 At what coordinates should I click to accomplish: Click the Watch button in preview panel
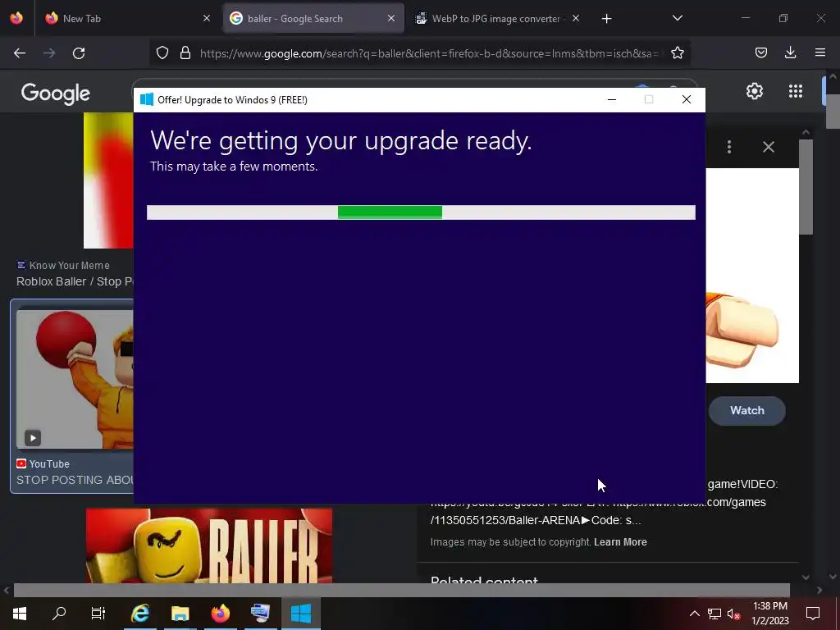tap(746, 410)
